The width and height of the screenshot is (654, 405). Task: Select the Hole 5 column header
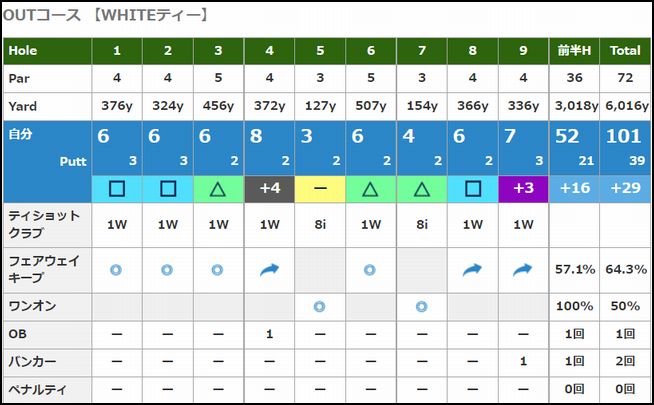click(x=320, y=50)
